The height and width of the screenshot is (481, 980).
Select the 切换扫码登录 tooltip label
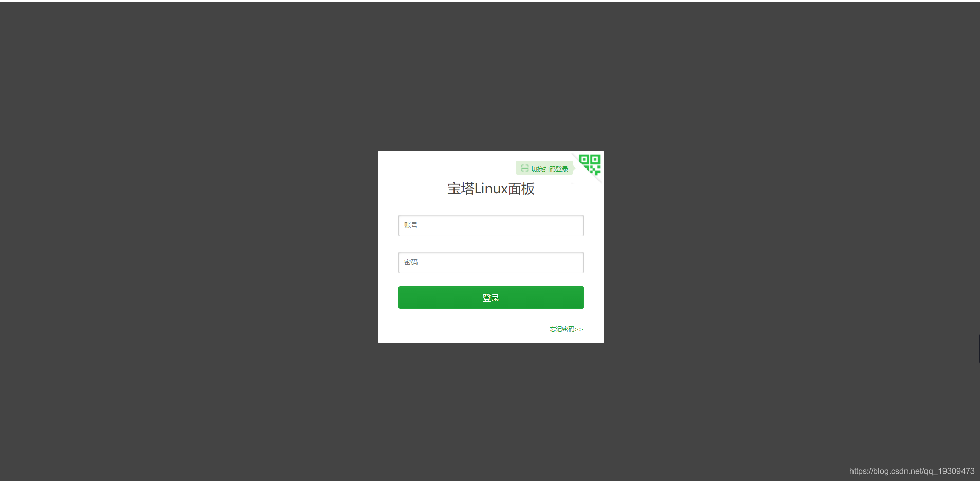tap(545, 168)
